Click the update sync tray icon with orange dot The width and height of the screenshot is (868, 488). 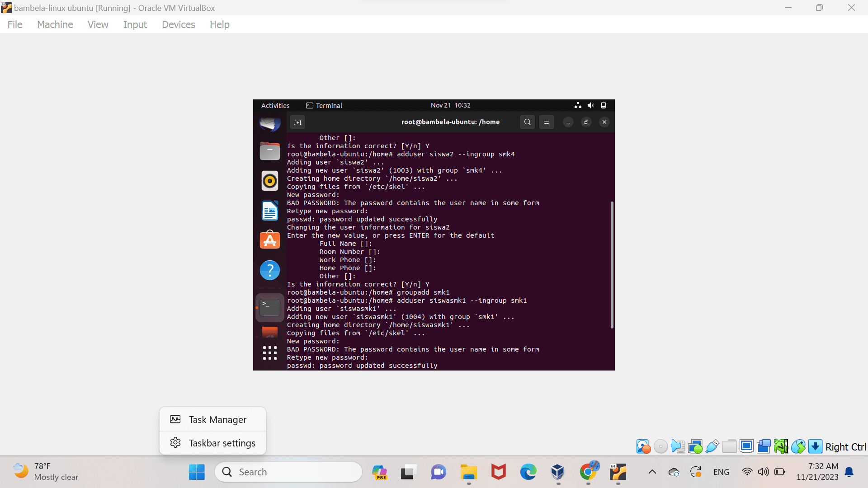pos(696,472)
